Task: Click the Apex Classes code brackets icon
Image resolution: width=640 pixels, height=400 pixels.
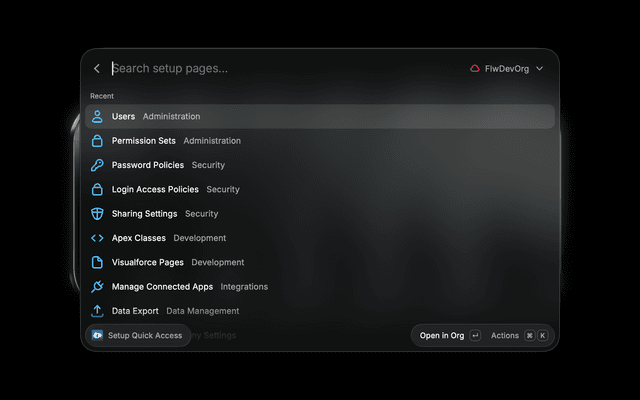Action: pos(97,238)
